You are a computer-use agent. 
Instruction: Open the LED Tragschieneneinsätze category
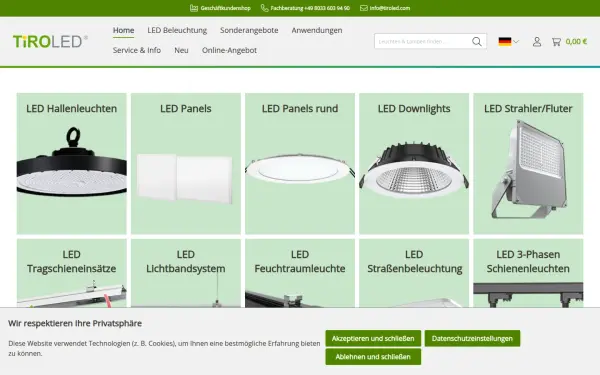72,273
